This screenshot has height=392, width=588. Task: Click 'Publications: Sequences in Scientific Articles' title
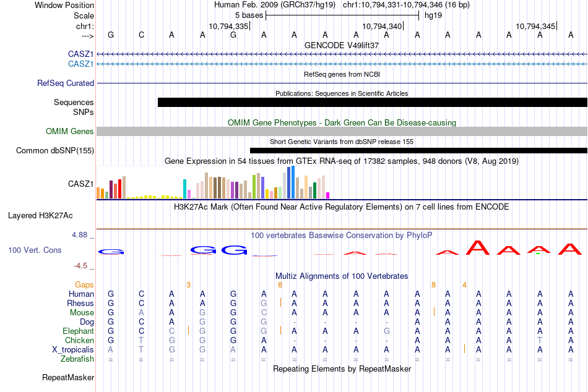click(x=342, y=93)
